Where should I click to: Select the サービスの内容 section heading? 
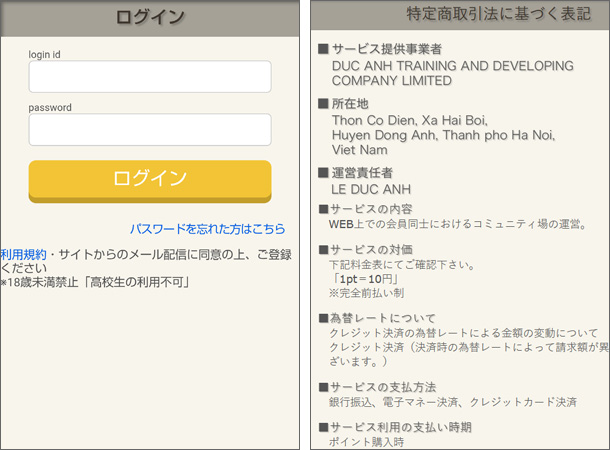[x=371, y=208]
